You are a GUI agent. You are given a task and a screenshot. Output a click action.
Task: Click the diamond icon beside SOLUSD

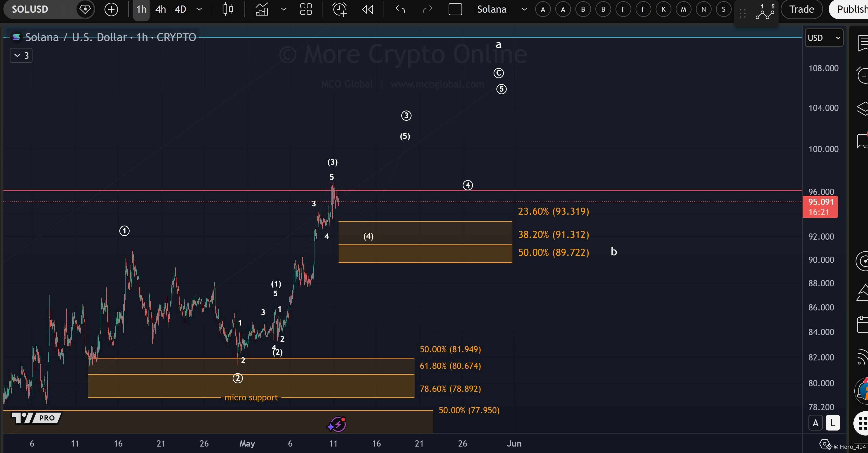tap(85, 9)
